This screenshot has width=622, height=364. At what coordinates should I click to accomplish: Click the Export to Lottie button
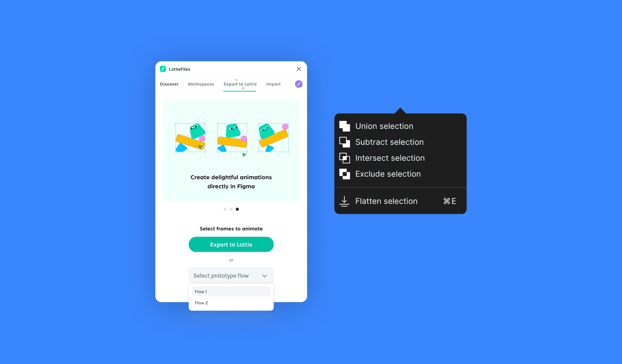[x=231, y=244]
